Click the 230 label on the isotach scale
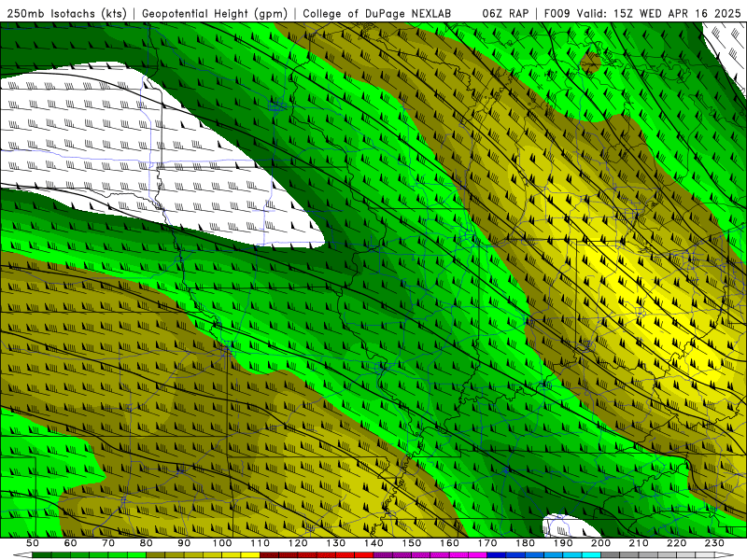The width and height of the screenshot is (747, 560). 714,543
